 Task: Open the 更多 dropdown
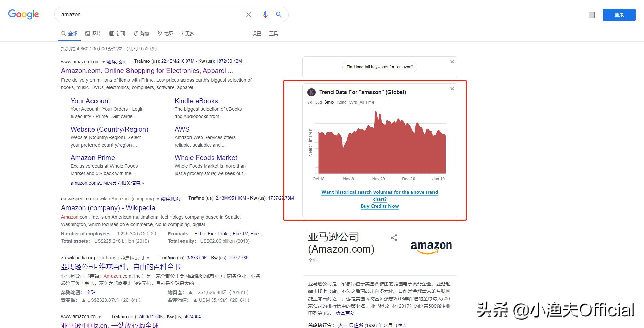187,33
